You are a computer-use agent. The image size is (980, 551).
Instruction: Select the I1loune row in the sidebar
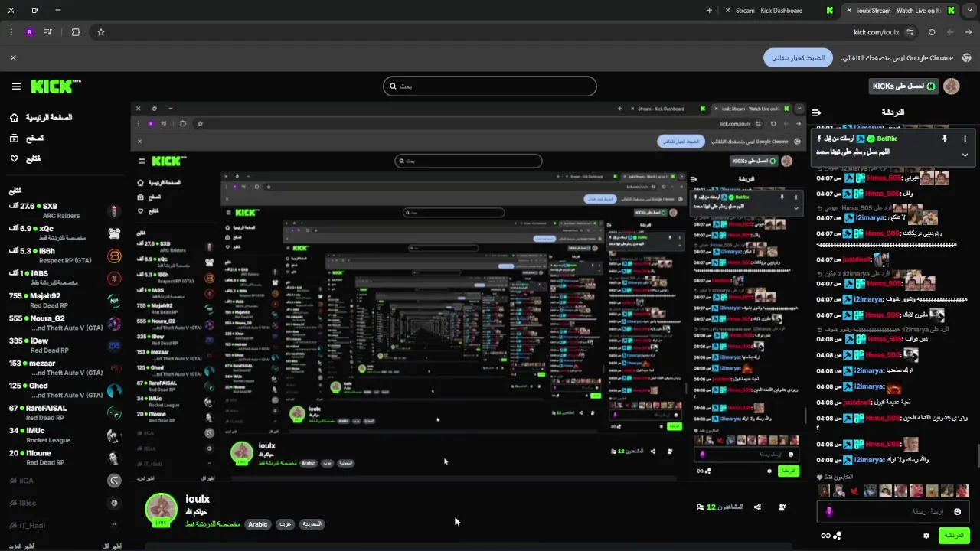click(65, 457)
